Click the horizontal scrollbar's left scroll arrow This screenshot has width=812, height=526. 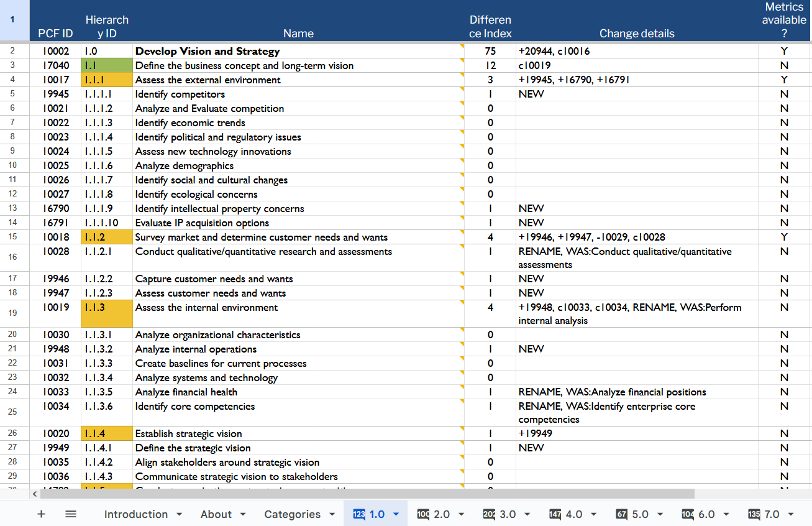coord(35,494)
